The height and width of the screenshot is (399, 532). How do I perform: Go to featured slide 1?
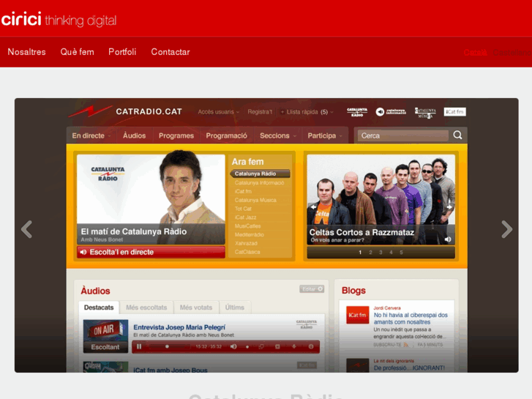click(360, 253)
